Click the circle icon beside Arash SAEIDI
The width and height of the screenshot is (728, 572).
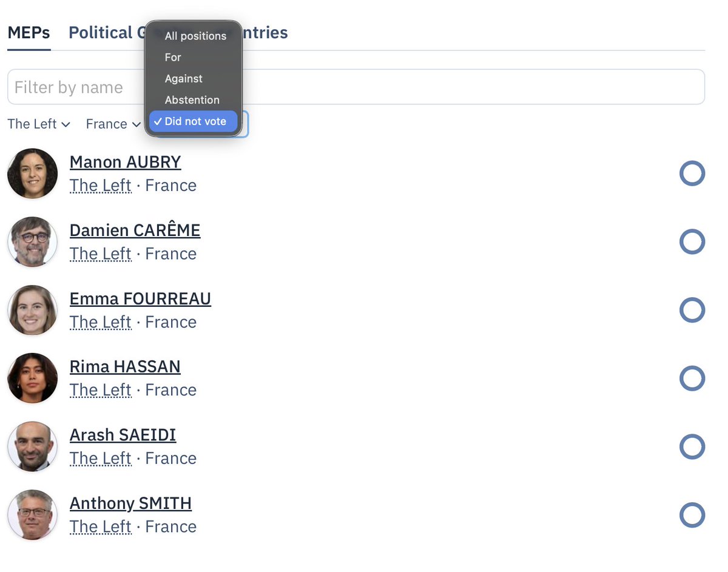point(692,447)
